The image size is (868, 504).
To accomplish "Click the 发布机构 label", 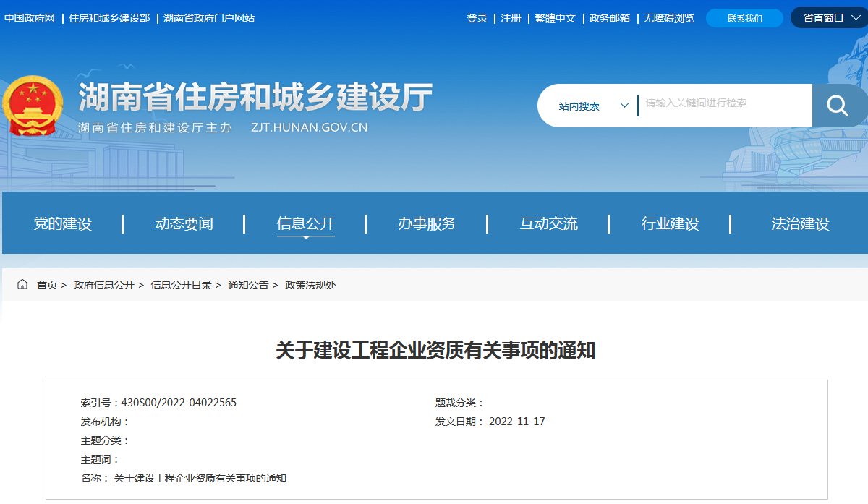I will (105, 422).
